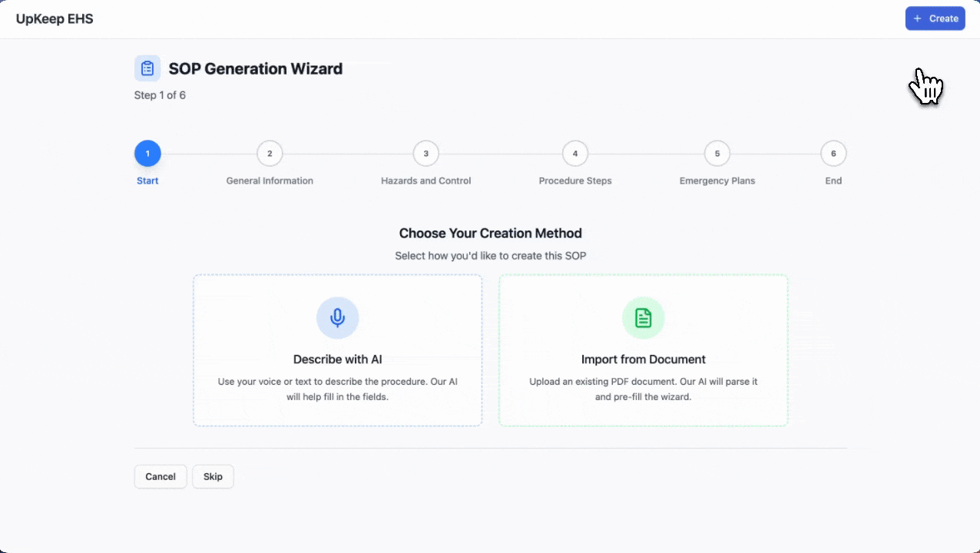Open the General Information step label
Viewport: 980px width, 553px height.
(x=270, y=181)
